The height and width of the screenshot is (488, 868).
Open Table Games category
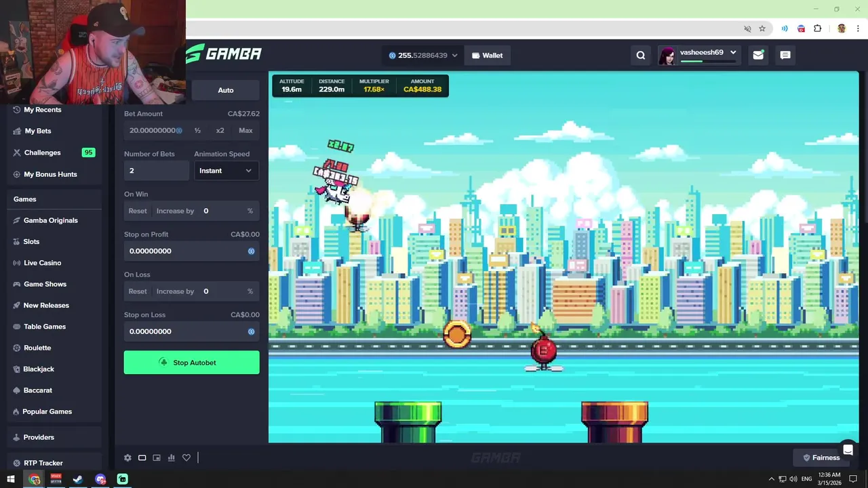[x=44, y=327]
